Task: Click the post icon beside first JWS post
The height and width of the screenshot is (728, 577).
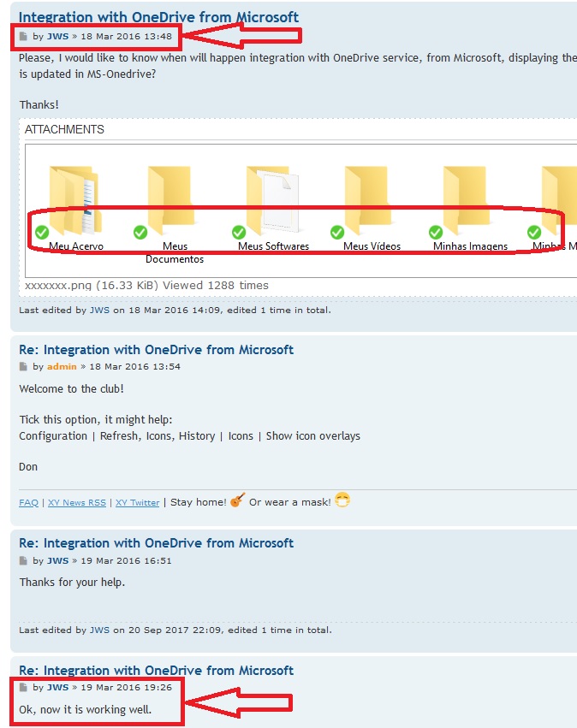Action: click(24, 37)
